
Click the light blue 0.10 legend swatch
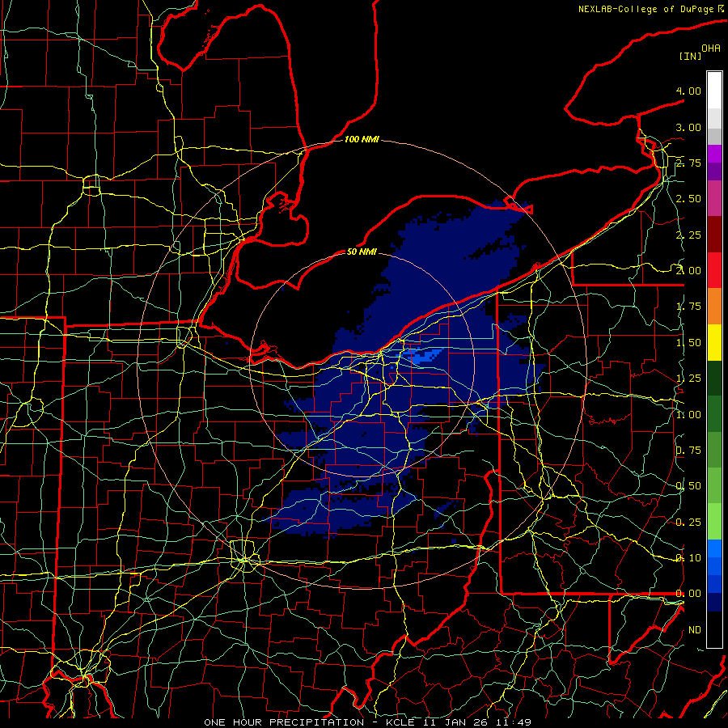point(714,548)
